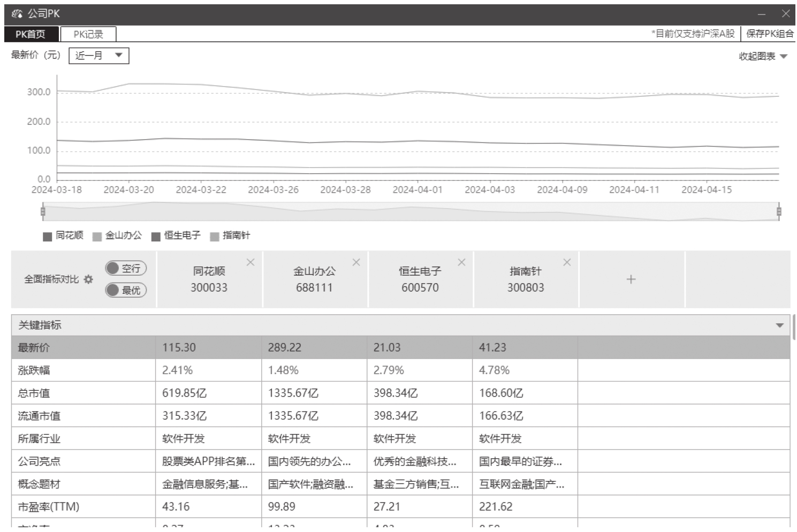Switch to the PK记录 tab

(88, 34)
